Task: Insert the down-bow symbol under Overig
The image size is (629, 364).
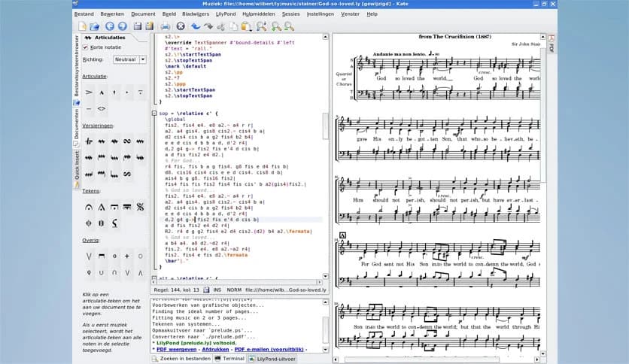Action: (102, 256)
